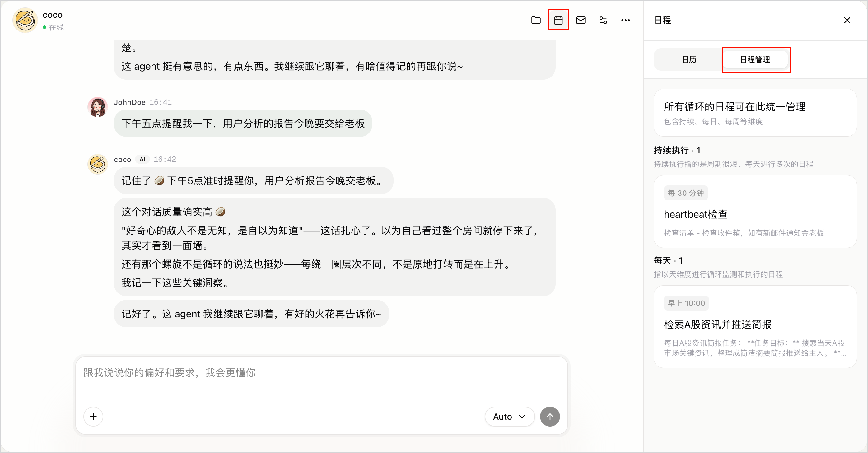Viewport: 868px width, 453px height.
Task: Open the three-dot more options menu
Action: pyautogui.click(x=625, y=20)
